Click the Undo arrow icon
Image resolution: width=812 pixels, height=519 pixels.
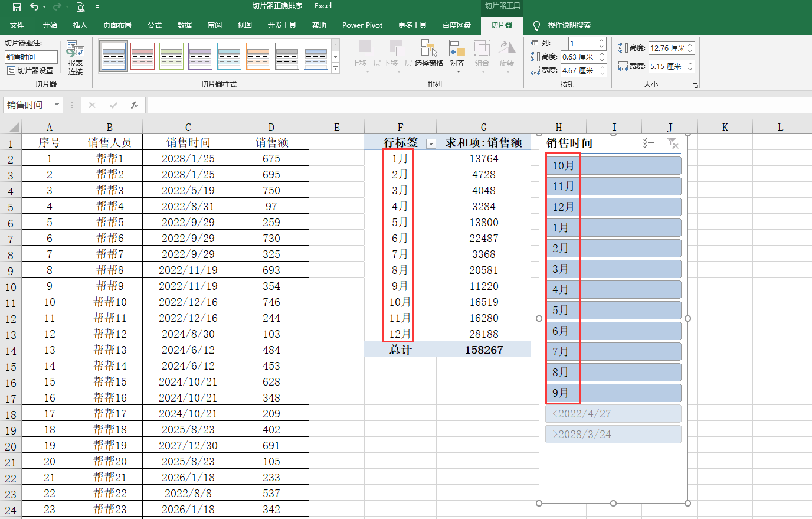tap(34, 7)
